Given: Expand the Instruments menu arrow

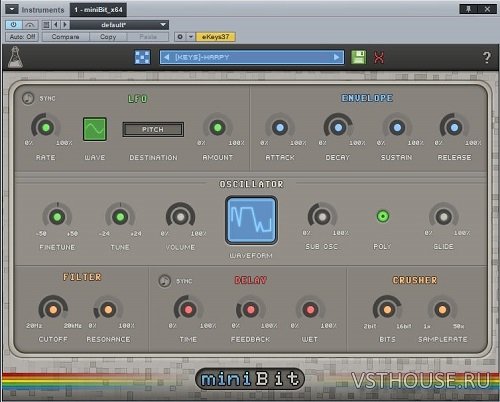Looking at the screenshot, I should 12,9.
